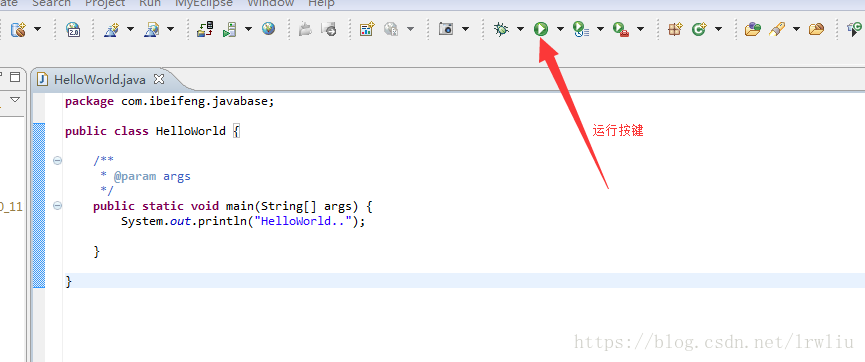This screenshot has height=362, width=865.
Task: Open dropdown next to New Java Class icon
Action: pos(718,29)
